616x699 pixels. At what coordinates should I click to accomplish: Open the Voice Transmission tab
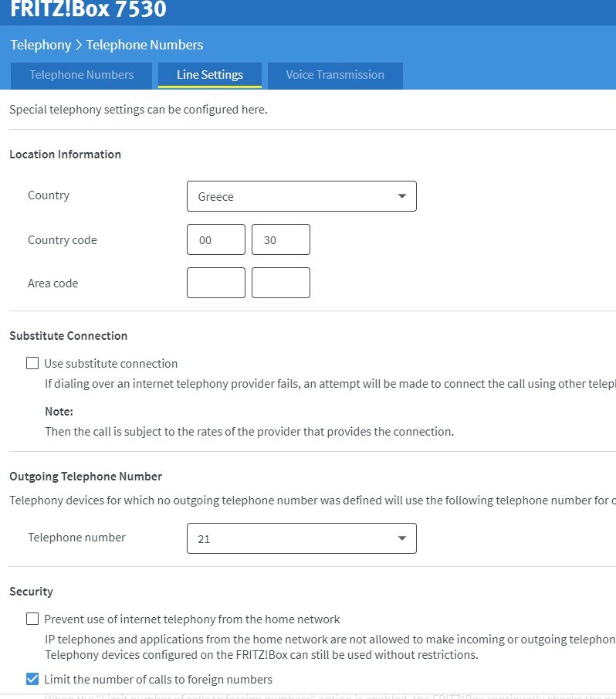[335, 76]
